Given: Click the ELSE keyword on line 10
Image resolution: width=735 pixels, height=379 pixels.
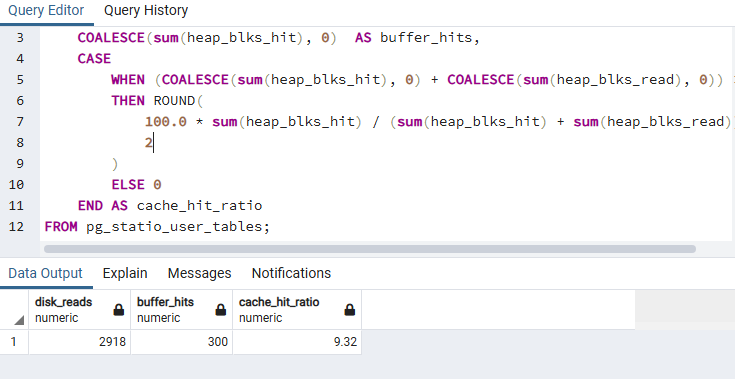Looking at the screenshot, I should pos(128,185).
